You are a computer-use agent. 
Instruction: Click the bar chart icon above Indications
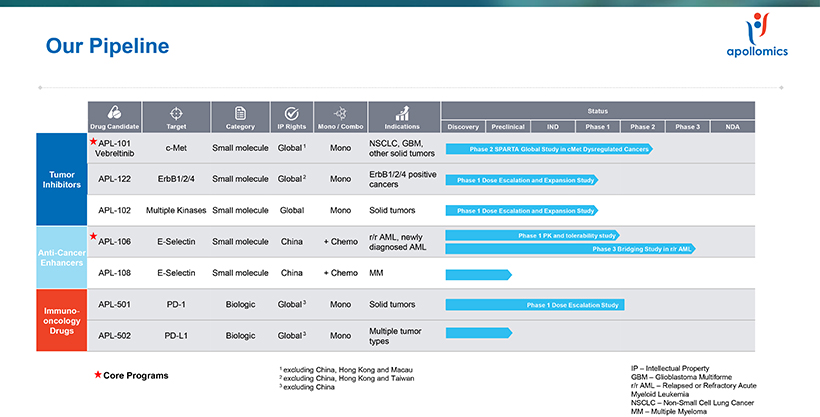(401, 113)
